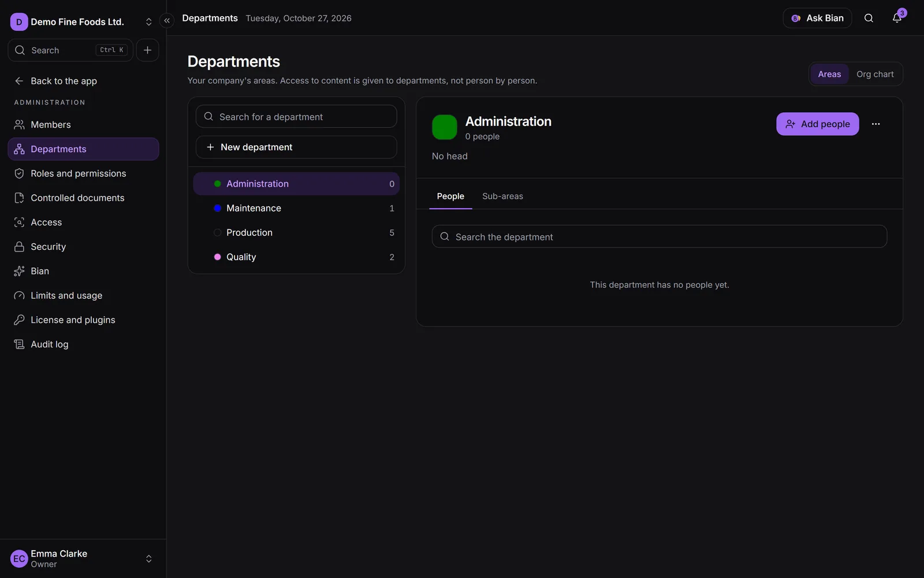
Task: Open the Security settings
Action: [83, 247]
